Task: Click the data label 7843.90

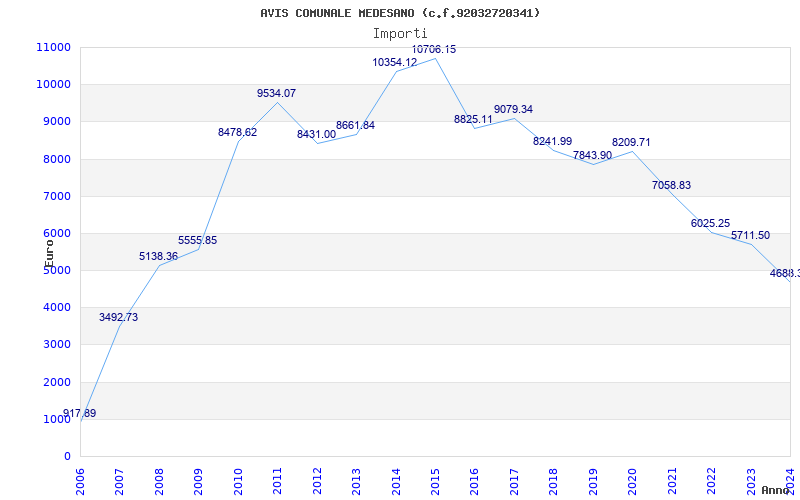Action: pos(592,155)
